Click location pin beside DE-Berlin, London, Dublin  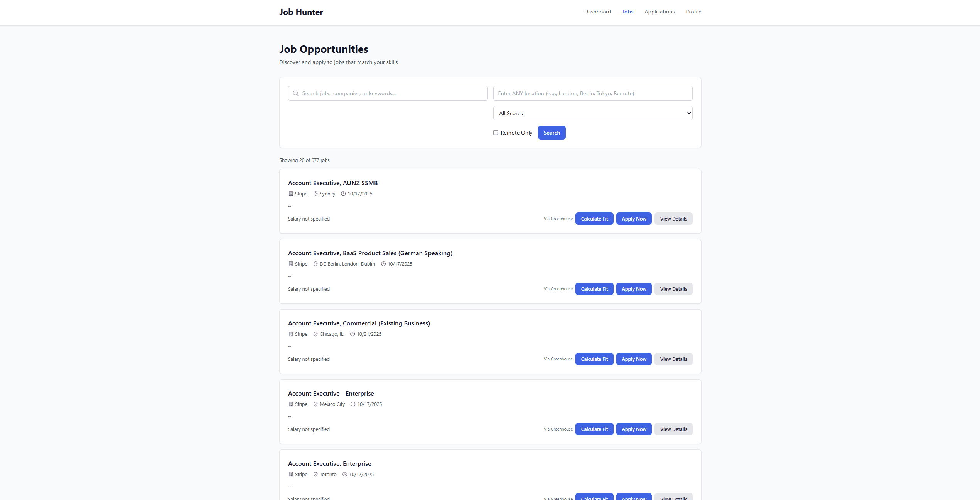[x=315, y=264]
